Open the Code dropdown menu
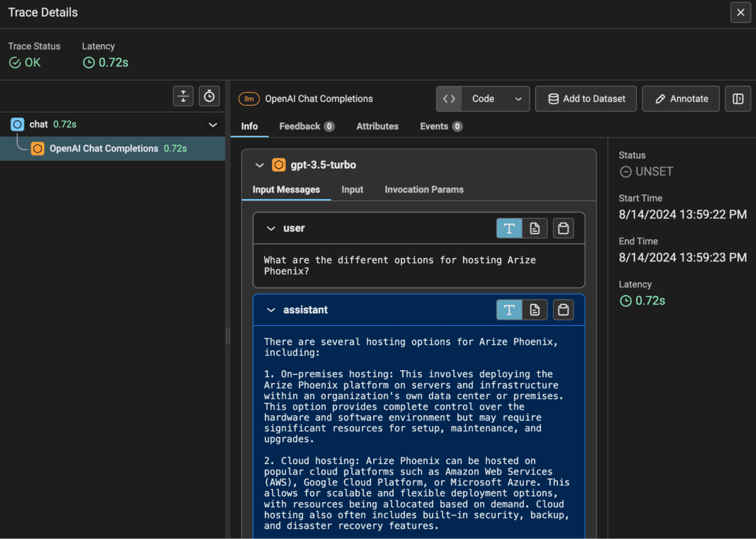Screen dimensions: 756x539 point(496,99)
